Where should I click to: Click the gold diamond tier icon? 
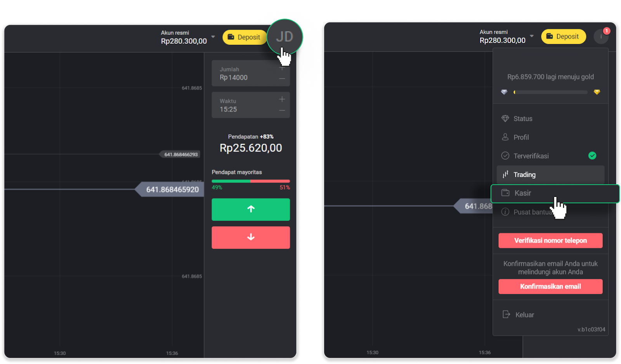[597, 92]
